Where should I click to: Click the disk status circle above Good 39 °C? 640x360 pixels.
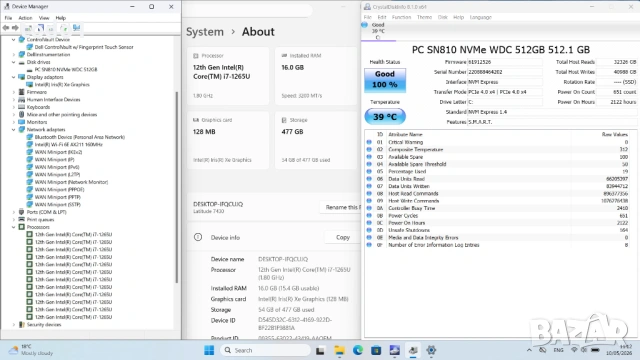pyautogui.click(x=365, y=25)
